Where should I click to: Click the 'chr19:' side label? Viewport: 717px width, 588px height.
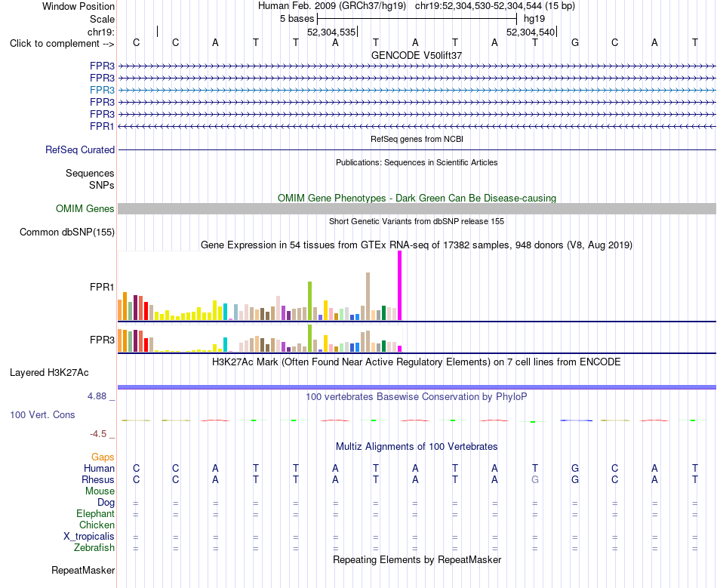pyautogui.click(x=101, y=32)
